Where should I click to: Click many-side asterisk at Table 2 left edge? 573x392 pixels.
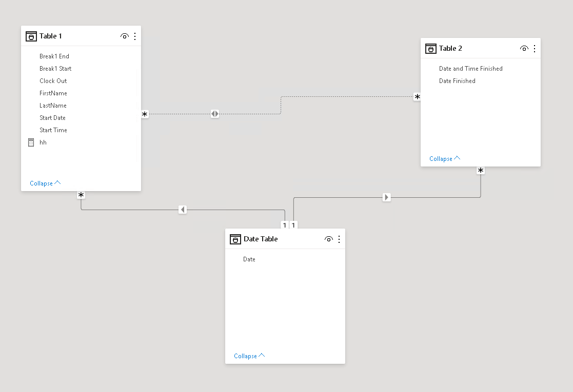point(417,97)
